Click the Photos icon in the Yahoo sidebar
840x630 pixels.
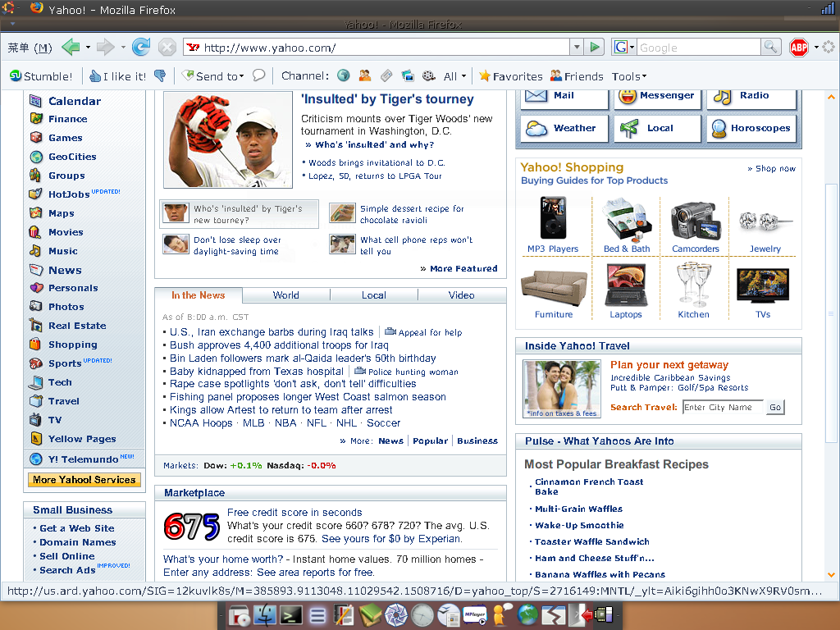pos(36,307)
